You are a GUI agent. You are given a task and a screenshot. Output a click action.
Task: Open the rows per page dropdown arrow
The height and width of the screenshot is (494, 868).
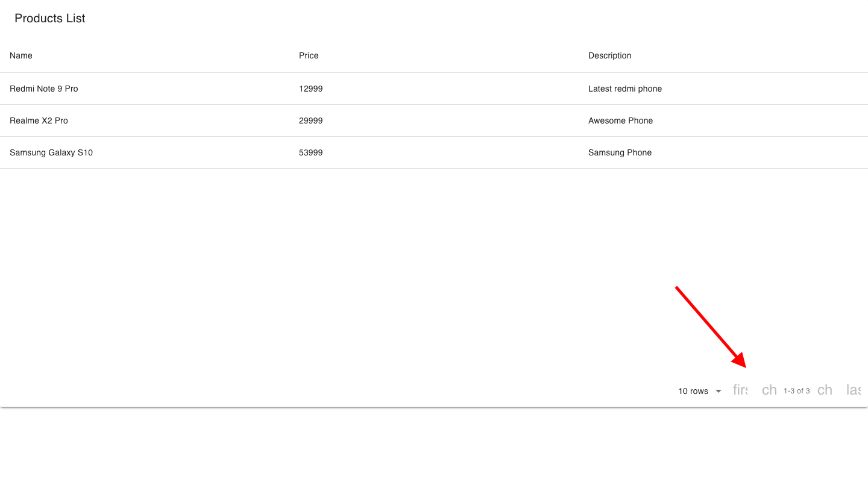[x=718, y=391]
